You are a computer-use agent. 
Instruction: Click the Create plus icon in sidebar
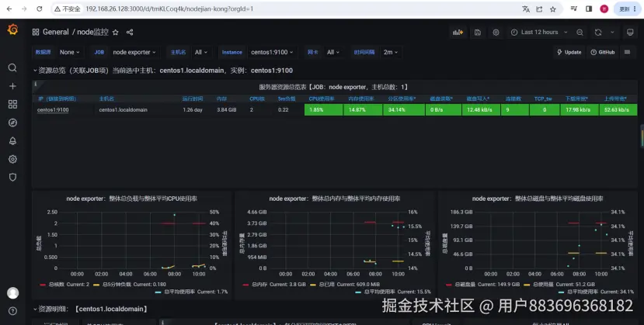point(12,86)
